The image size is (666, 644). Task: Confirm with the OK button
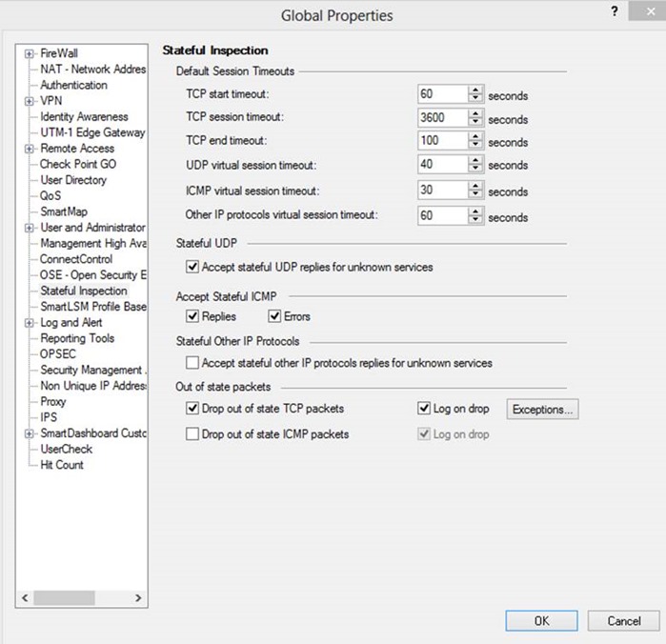[541, 621]
